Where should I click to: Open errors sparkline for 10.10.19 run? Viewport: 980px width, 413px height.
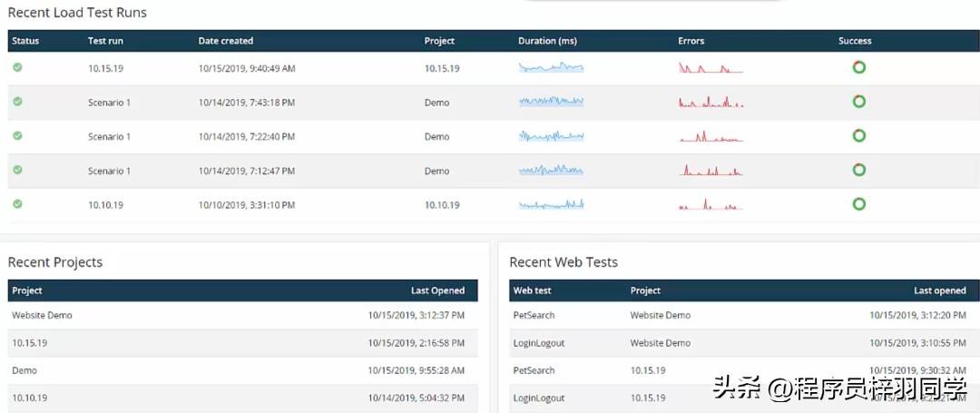710,205
